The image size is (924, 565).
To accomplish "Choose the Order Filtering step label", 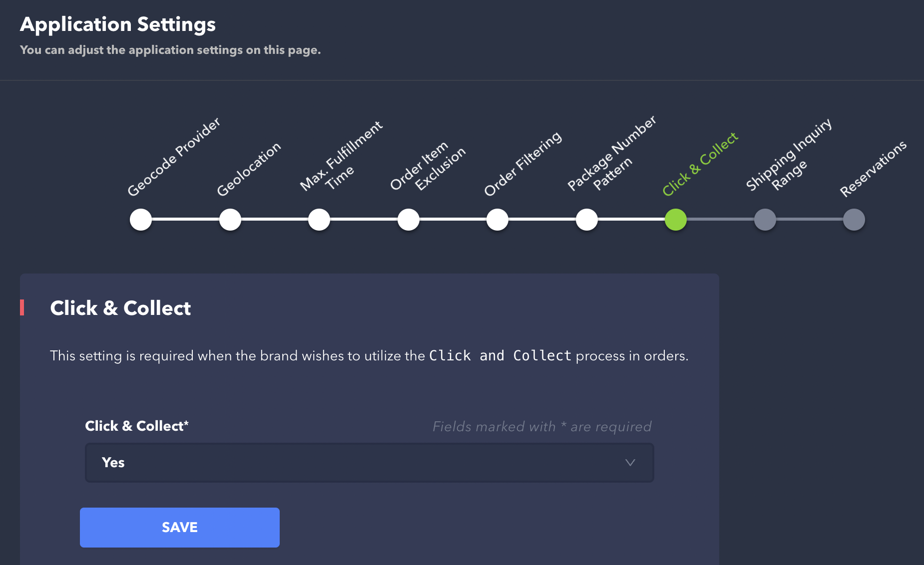I will [522, 164].
